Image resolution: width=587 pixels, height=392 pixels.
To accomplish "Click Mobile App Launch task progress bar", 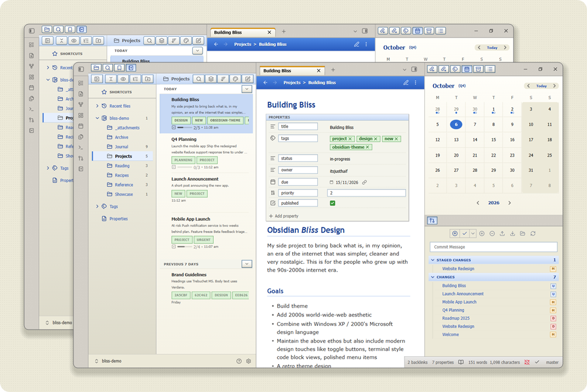I will pyautogui.click(x=185, y=247).
